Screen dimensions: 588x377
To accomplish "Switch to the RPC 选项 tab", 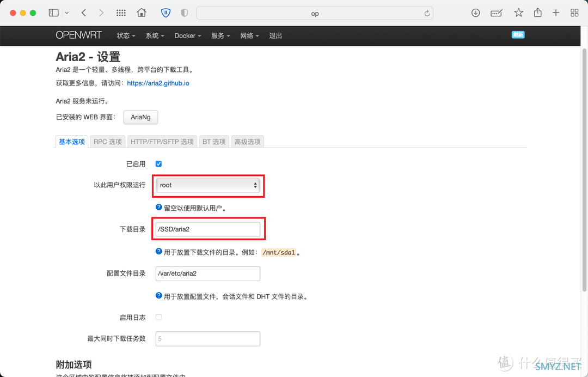I will pyautogui.click(x=108, y=142).
